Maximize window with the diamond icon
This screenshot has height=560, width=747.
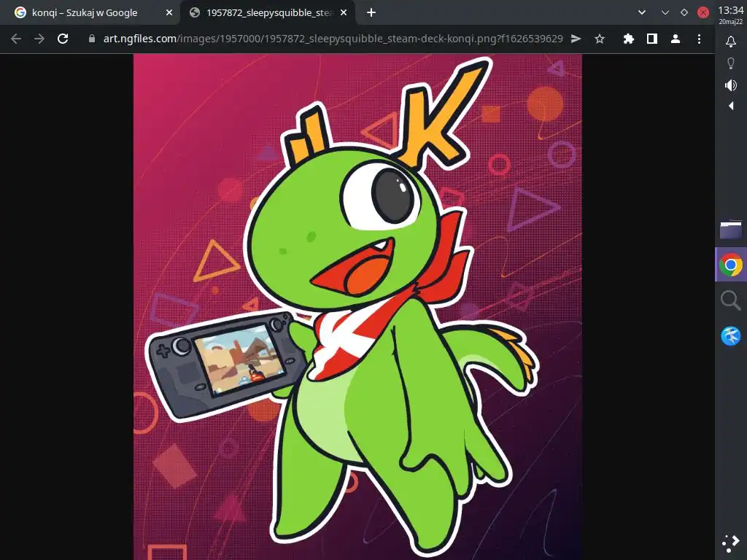click(x=684, y=13)
